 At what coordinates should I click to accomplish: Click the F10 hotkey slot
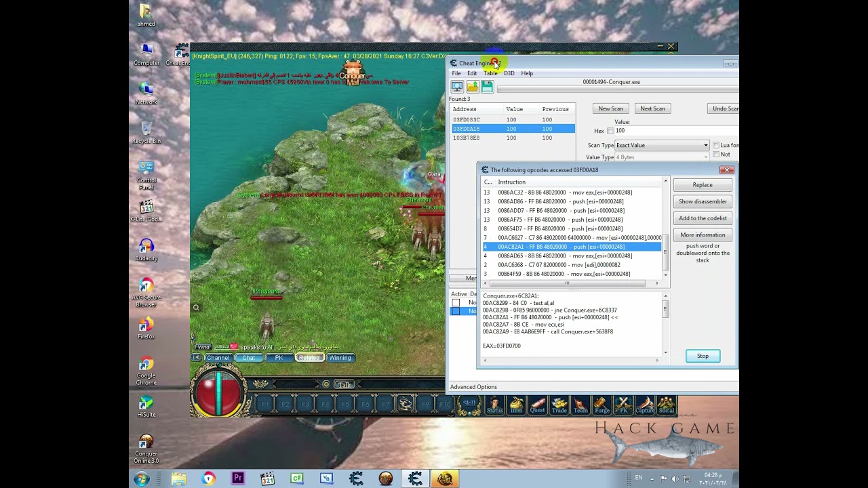coord(445,405)
